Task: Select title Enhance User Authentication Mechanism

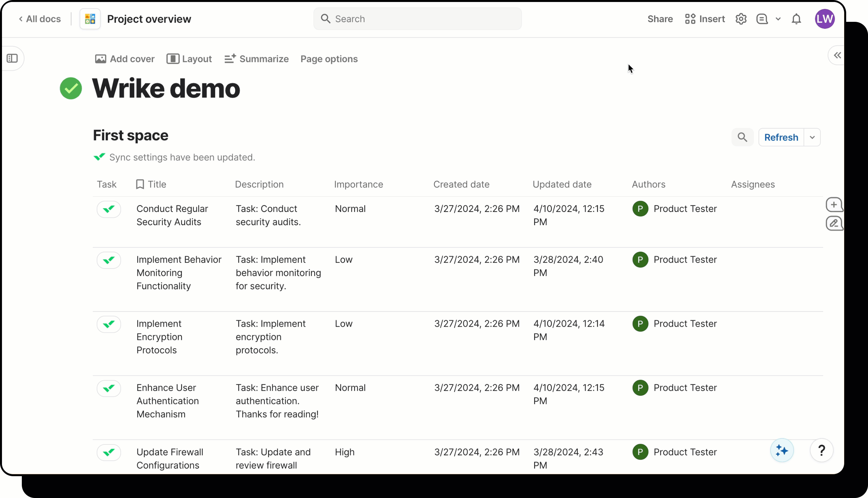Action: pyautogui.click(x=168, y=401)
